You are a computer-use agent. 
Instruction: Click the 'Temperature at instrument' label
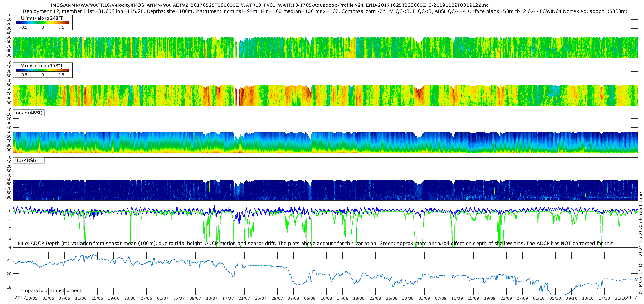pyautogui.click(x=49, y=291)
